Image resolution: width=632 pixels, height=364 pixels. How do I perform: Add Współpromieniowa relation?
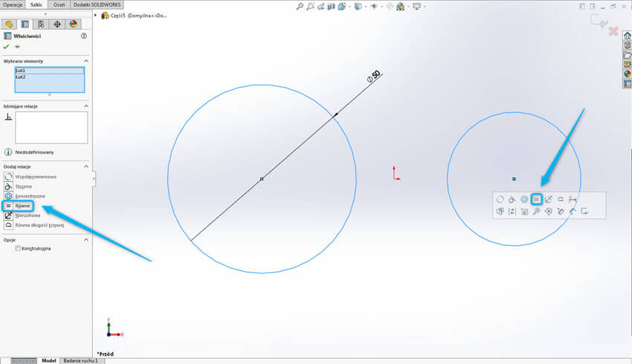[x=30, y=177]
